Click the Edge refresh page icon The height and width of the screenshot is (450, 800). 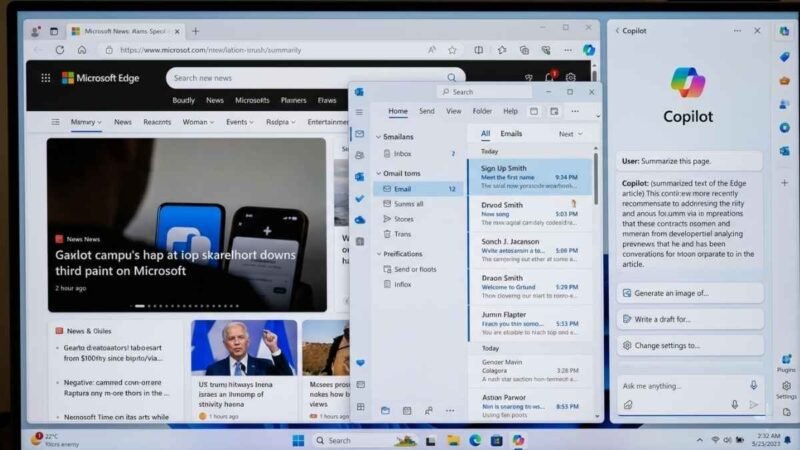(60, 50)
